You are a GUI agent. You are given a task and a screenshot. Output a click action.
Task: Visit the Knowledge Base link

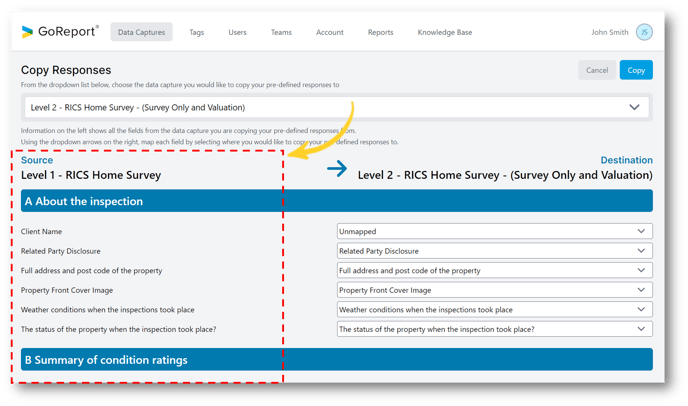pos(444,32)
